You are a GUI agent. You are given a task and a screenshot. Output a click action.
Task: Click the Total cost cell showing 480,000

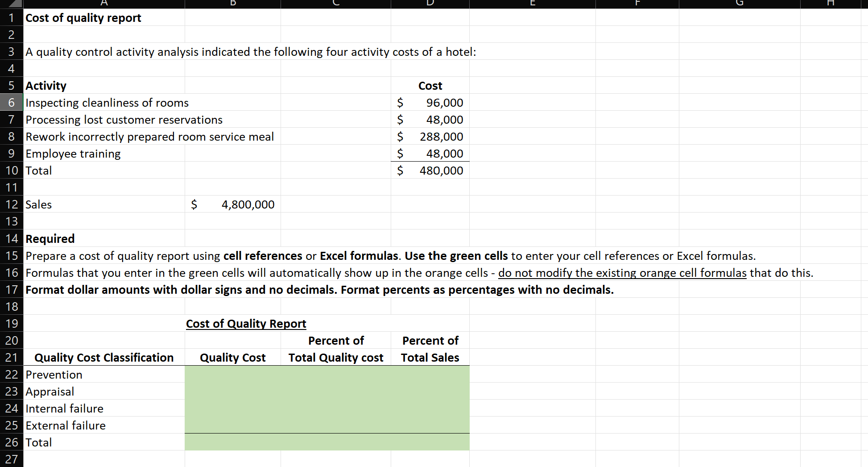[x=430, y=170]
